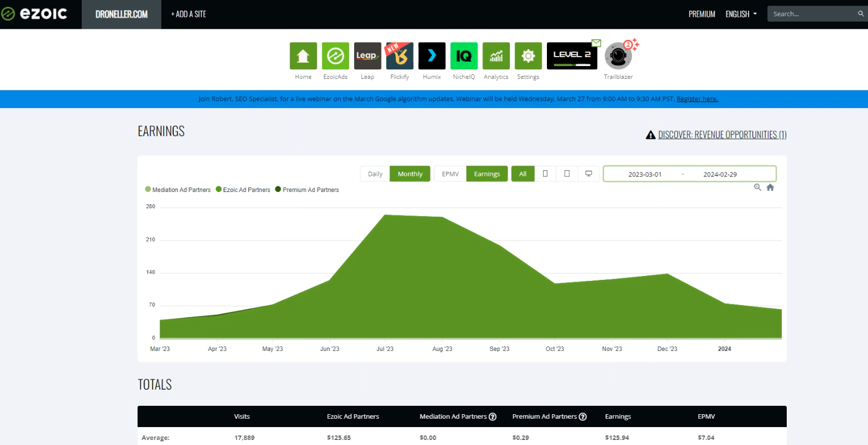Image resolution: width=868 pixels, height=445 pixels.
Task: Click the Mediation Ad Partners help icon
Action: click(x=493, y=416)
